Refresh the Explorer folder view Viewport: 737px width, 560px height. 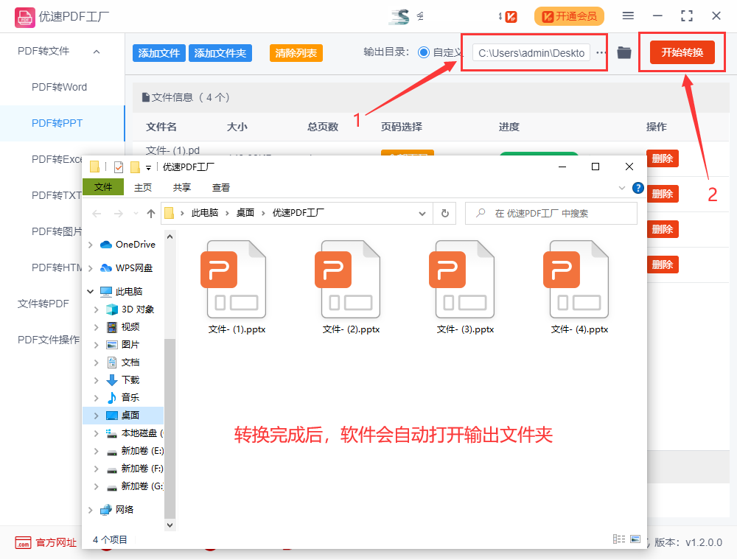pos(444,213)
